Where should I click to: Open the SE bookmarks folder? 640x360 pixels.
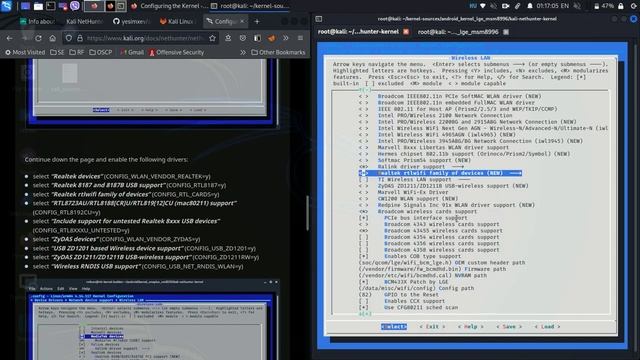tap(57, 52)
